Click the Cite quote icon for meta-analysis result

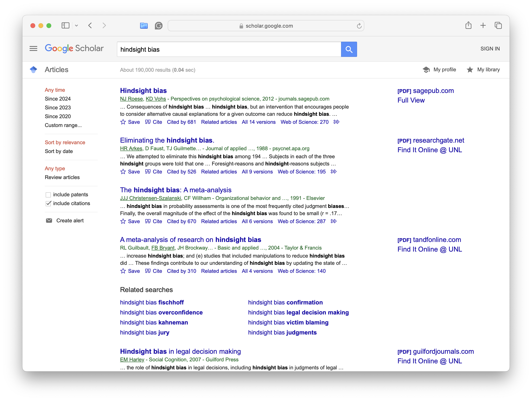point(148,221)
